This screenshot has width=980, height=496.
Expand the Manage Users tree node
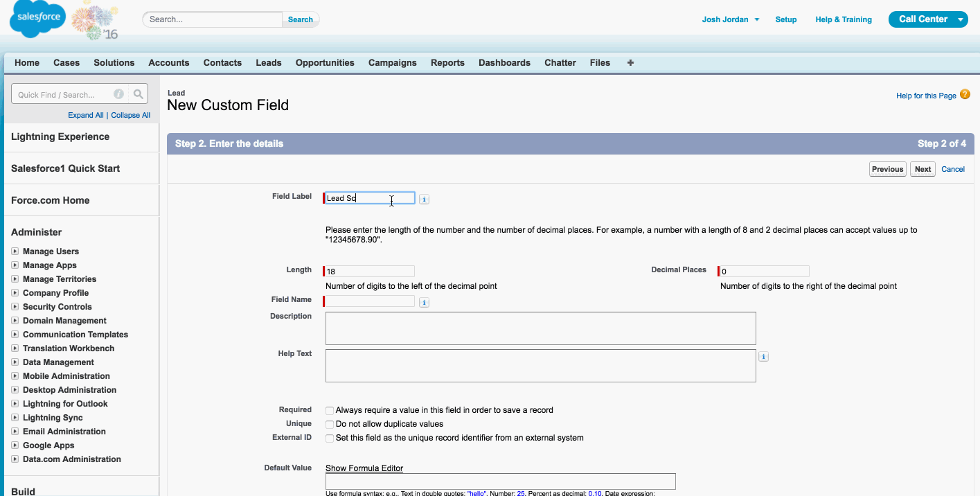pos(15,251)
